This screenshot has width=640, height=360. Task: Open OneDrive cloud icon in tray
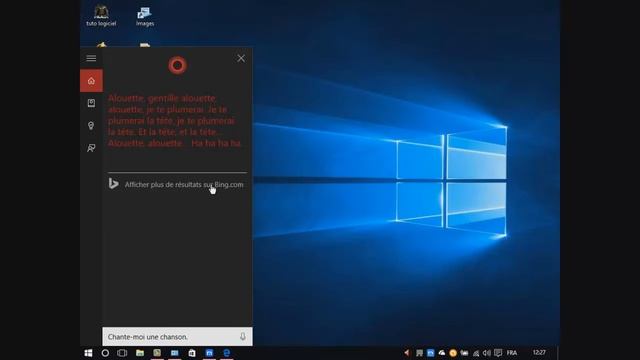click(x=442, y=353)
